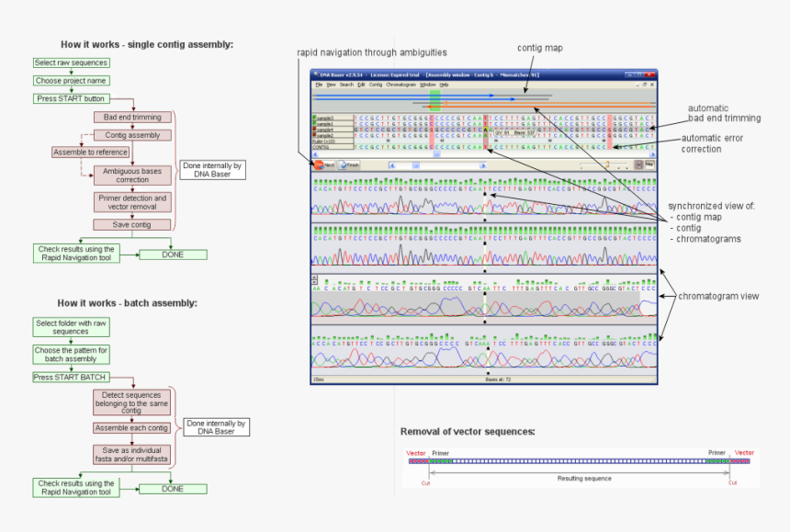Open the View menu
790x532 pixels.
click(331, 85)
